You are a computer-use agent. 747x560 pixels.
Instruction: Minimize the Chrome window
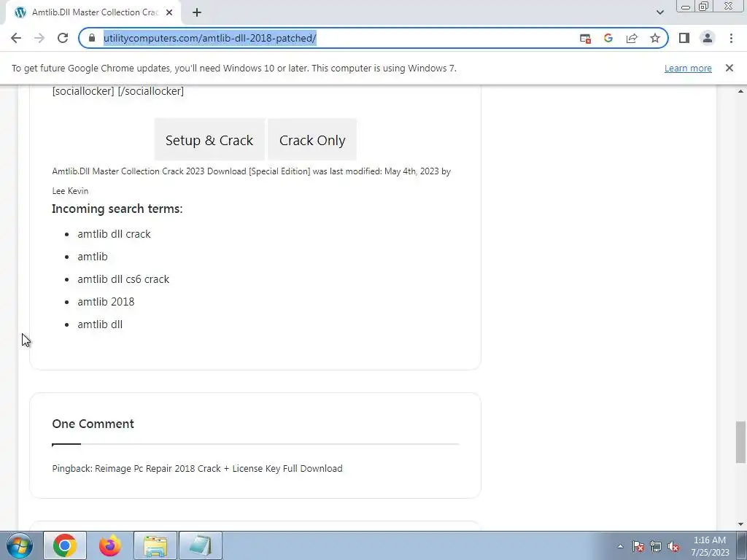click(x=686, y=7)
